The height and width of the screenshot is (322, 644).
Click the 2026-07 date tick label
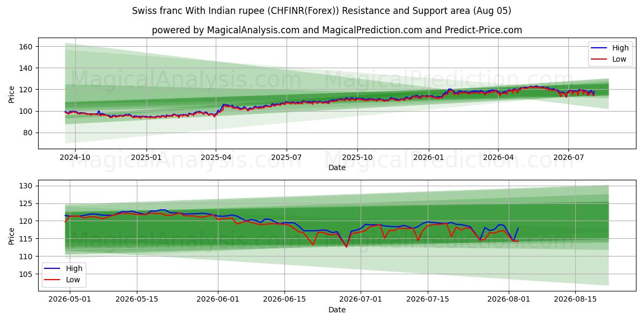[568, 158]
